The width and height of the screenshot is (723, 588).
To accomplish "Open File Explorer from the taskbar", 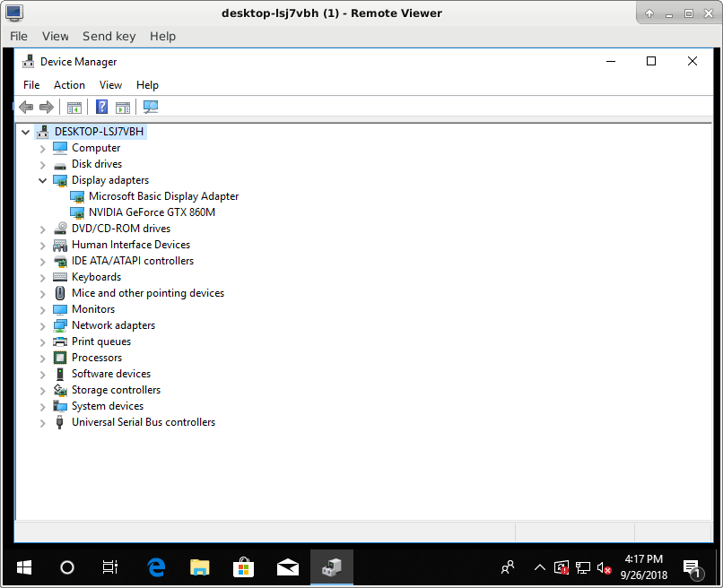I will coord(200,567).
